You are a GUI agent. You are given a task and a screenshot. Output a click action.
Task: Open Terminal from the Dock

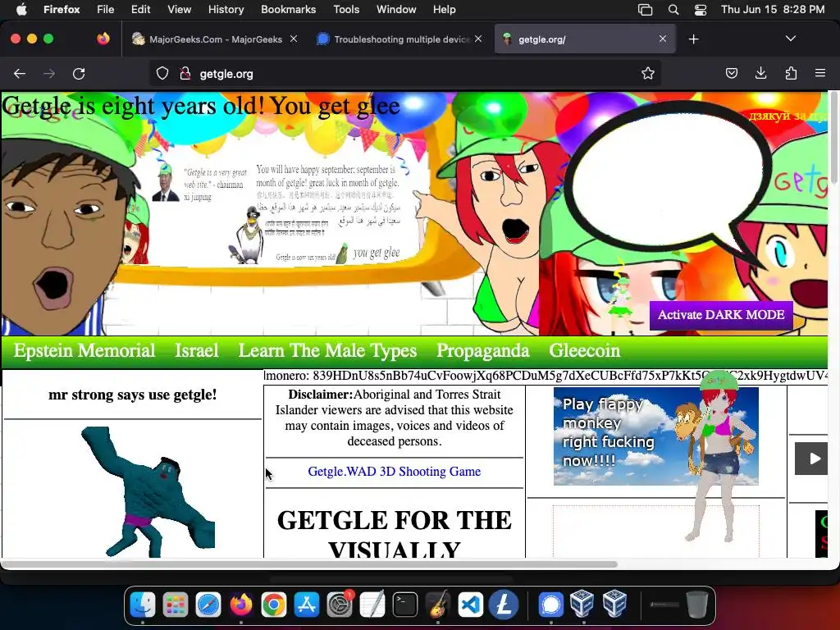[x=405, y=605]
